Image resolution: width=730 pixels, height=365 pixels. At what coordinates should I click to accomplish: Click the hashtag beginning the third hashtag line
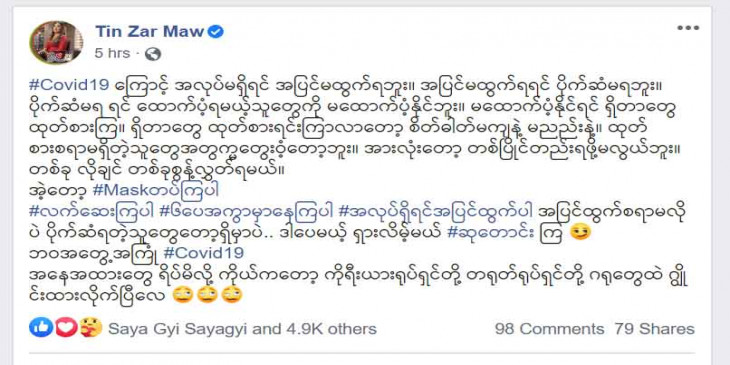90,211
